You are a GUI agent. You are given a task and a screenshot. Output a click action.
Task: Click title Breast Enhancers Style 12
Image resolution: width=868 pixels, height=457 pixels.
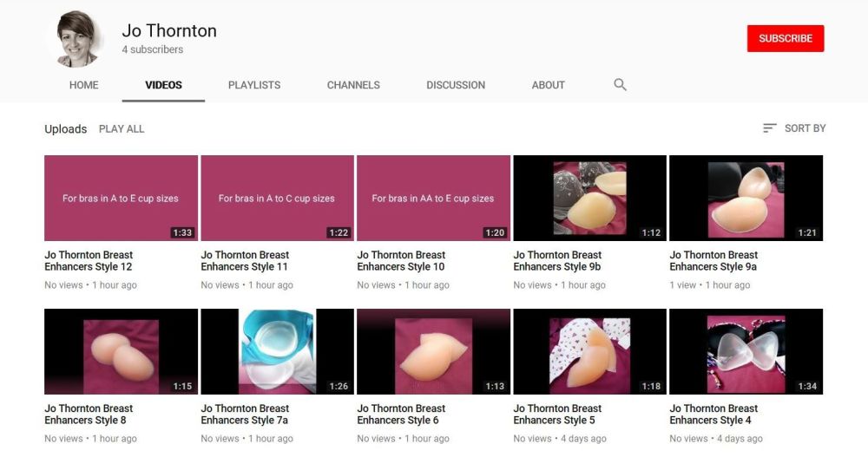tap(89, 261)
